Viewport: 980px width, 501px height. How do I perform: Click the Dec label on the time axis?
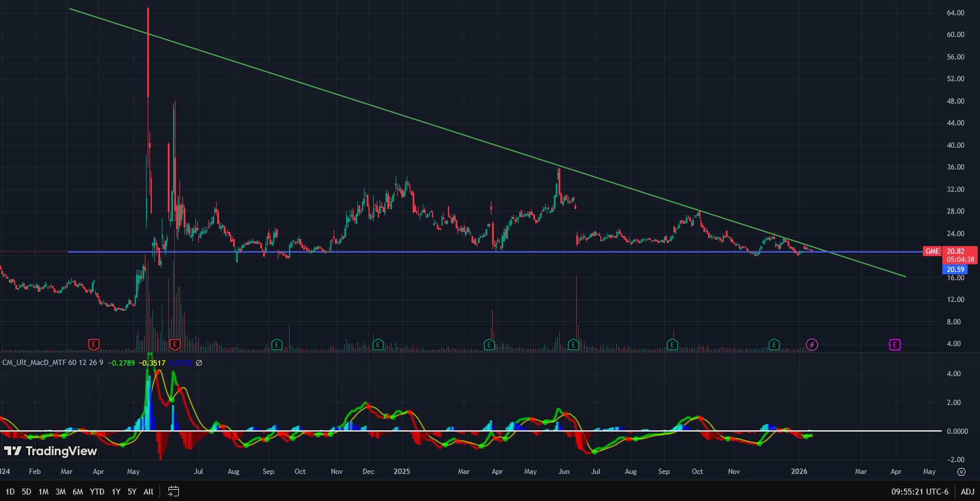pyautogui.click(x=368, y=472)
